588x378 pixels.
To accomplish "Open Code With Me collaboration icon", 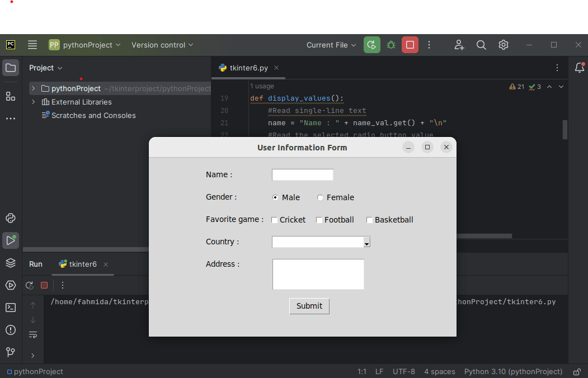I will 459,45.
